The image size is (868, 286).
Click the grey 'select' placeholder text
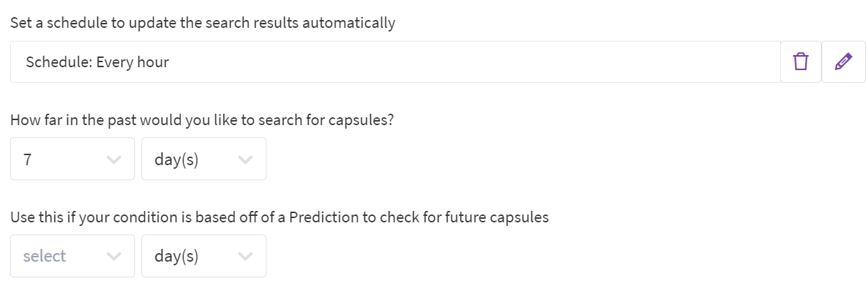[x=44, y=256]
